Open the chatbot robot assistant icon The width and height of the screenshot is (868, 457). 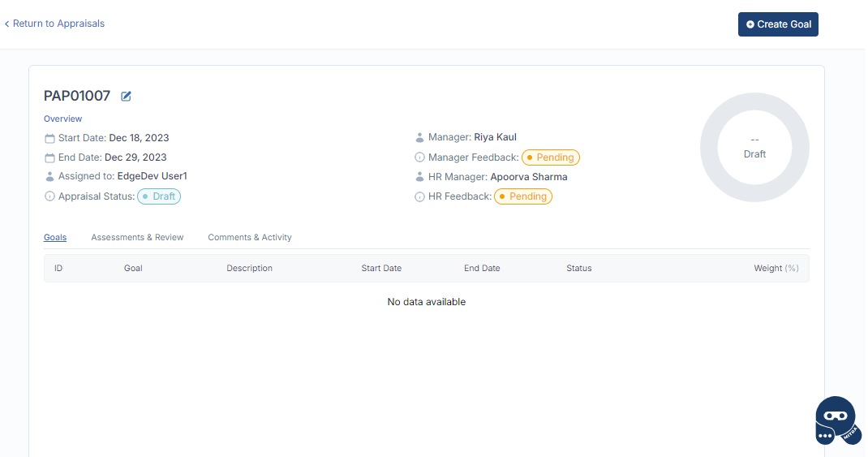click(x=836, y=420)
